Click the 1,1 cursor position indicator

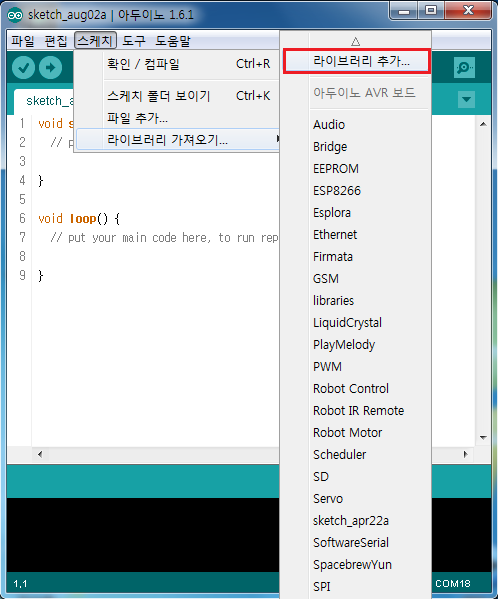click(20, 584)
